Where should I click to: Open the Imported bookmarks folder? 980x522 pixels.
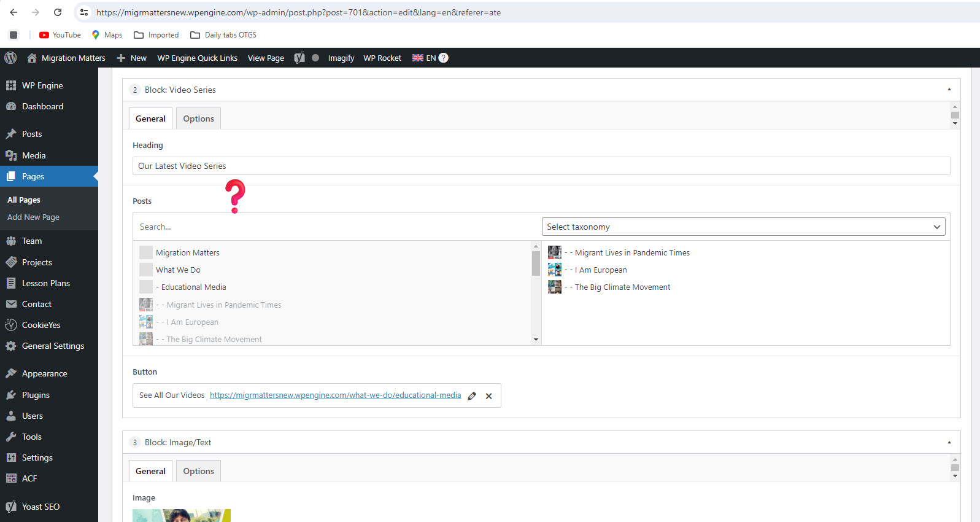pyautogui.click(x=156, y=35)
